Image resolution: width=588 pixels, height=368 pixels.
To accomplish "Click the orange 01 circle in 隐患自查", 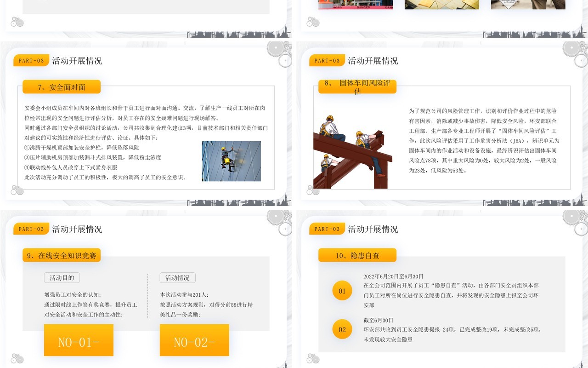I will (342, 291).
